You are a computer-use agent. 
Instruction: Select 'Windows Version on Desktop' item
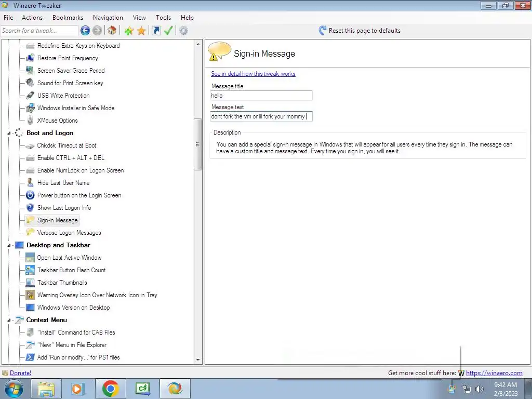tap(74, 308)
